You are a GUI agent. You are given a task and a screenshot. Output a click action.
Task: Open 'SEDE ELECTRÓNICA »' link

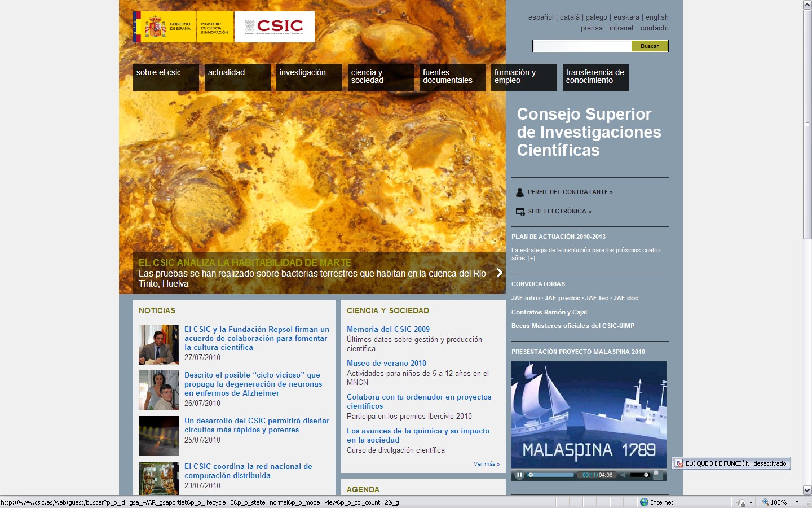tap(559, 212)
